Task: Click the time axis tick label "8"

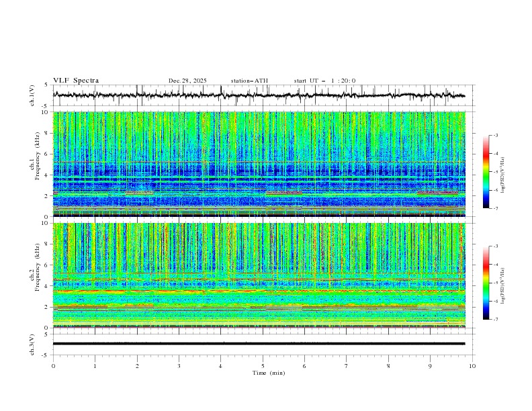Action: click(x=388, y=366)
